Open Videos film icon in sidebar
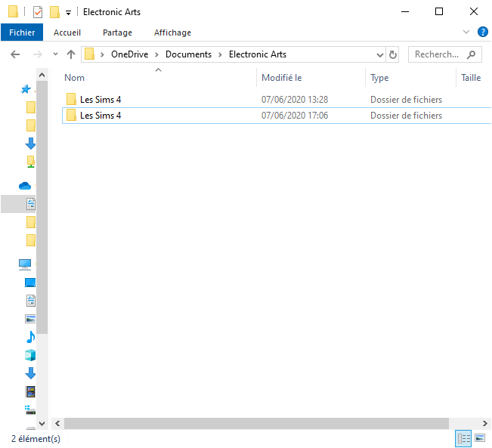 (x=30, y=391)
